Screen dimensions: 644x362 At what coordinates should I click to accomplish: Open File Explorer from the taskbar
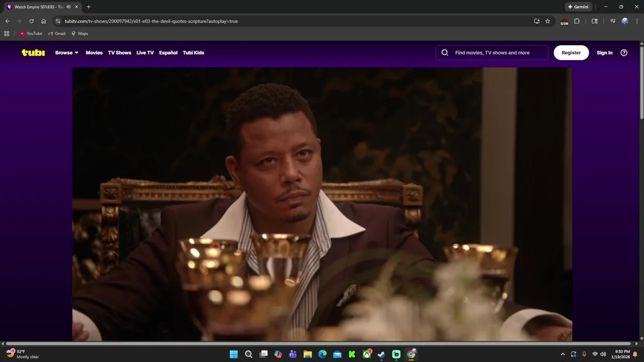[x=307, y=354]
